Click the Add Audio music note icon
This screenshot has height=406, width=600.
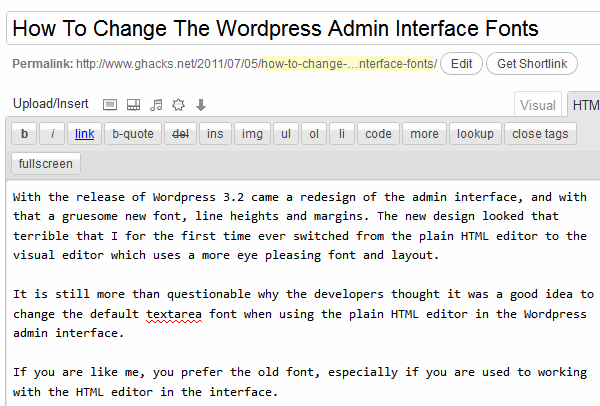(x=156, y=104)
